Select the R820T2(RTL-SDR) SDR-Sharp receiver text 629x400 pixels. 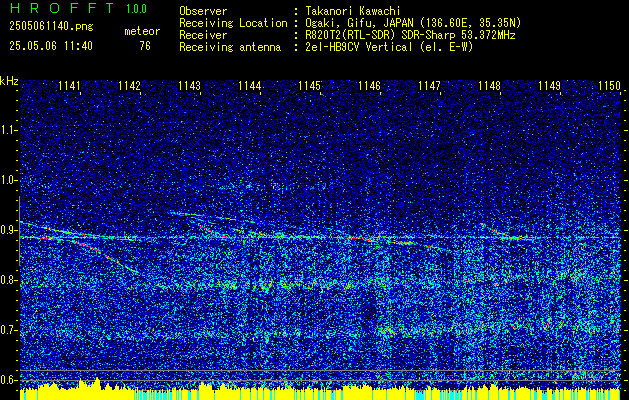tap(410, 35)
